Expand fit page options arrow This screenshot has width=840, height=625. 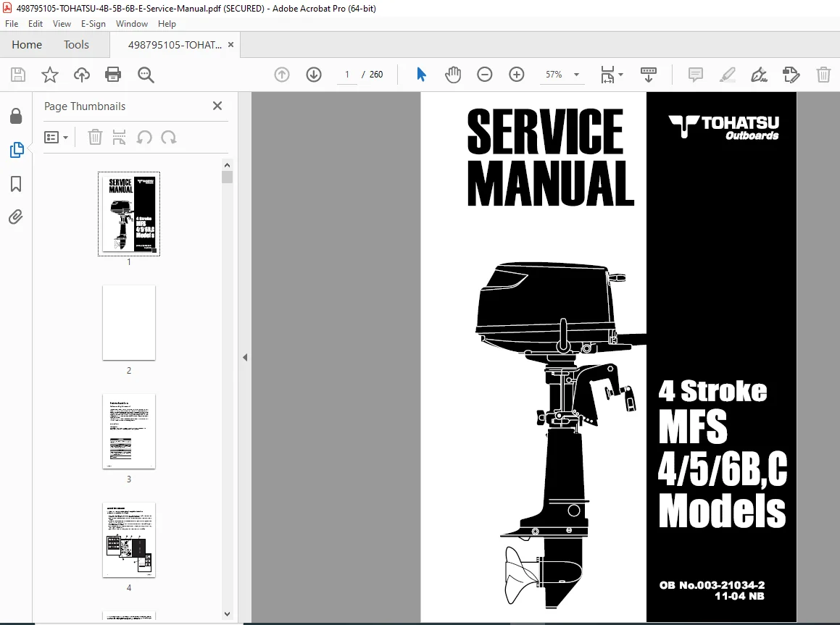pos(621,75)
